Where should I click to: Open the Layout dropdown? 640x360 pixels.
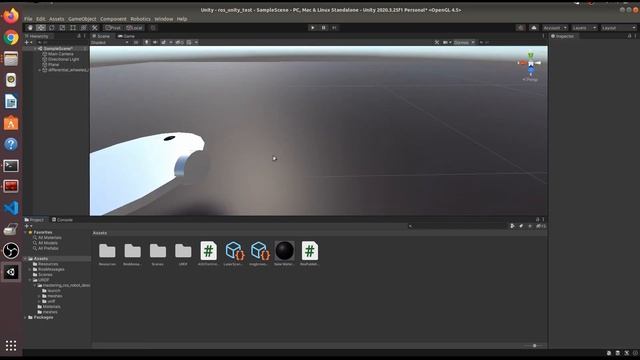pyautogui.click(x=618, y=28)
